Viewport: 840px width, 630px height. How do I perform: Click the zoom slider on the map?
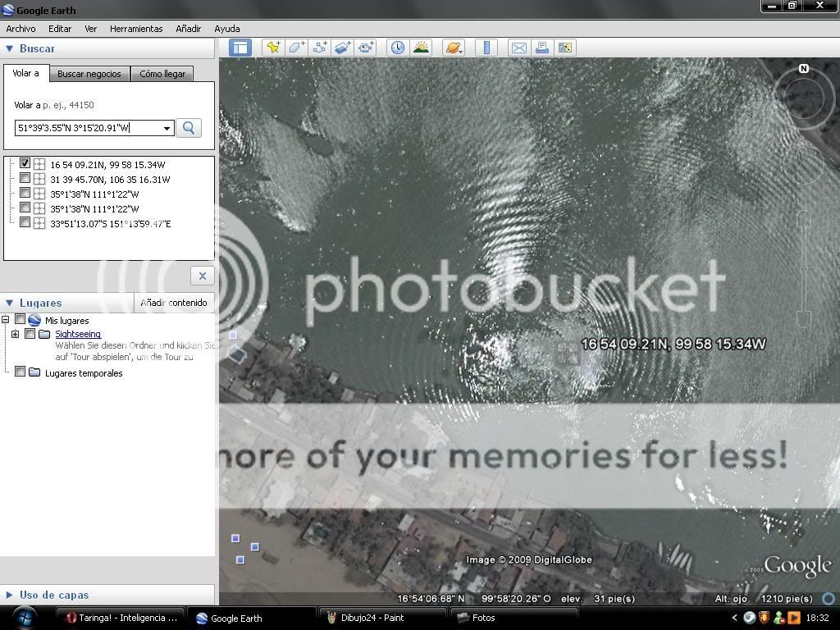click(804, 268)
